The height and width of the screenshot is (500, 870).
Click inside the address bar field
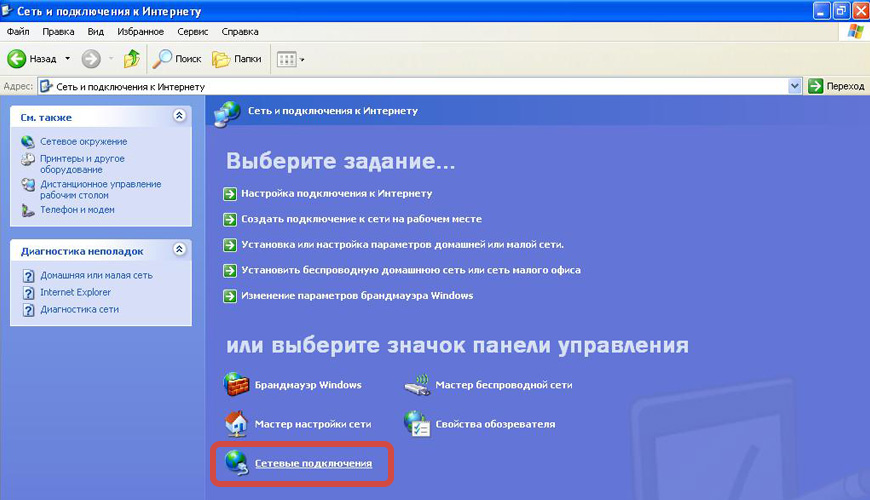click(400, 86)
